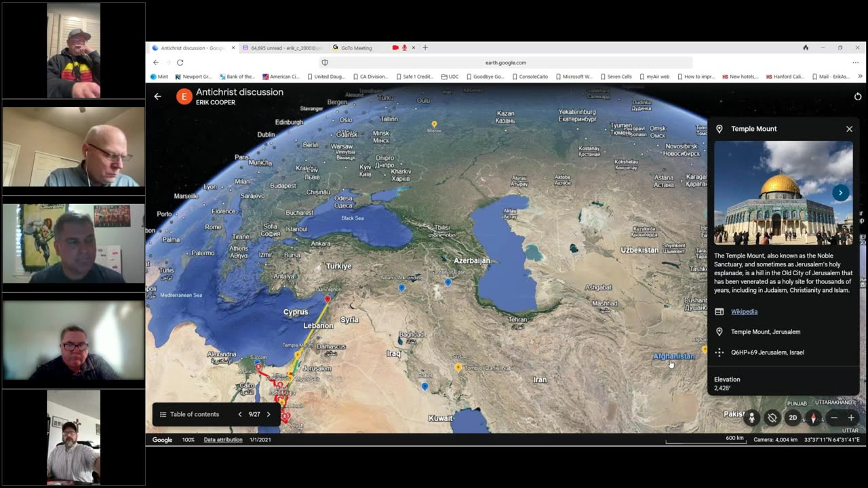
Task: Open the How to impr... bookmark
Action: (696, 77)
